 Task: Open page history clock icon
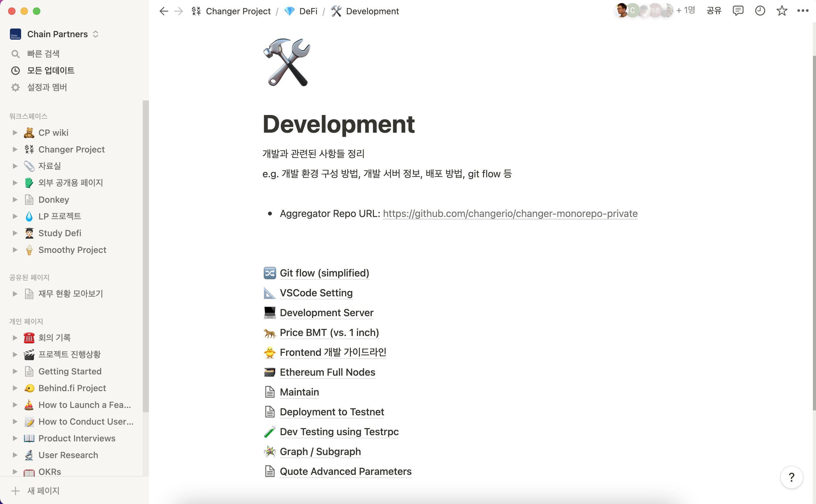tap(760, 11)
